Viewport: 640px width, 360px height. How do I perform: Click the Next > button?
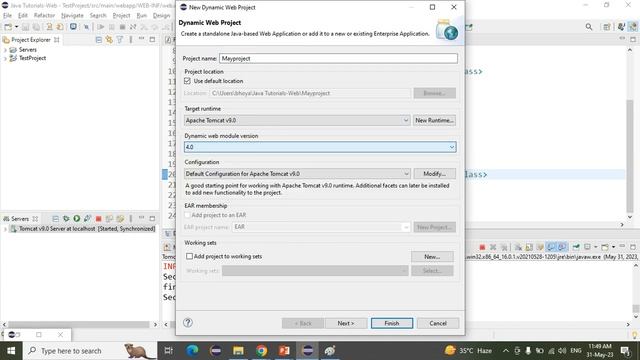tap(346, 323)
